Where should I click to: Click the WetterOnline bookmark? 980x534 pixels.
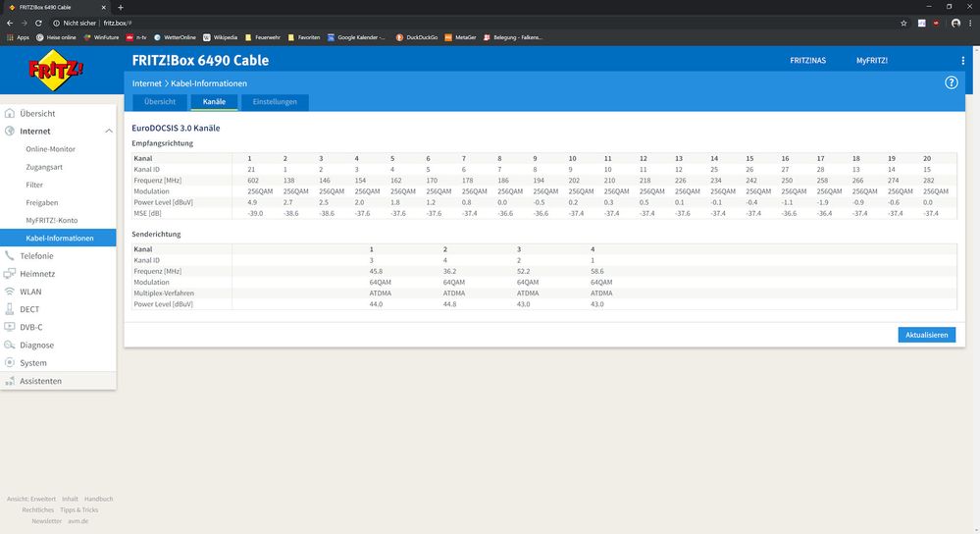[175, 37]
